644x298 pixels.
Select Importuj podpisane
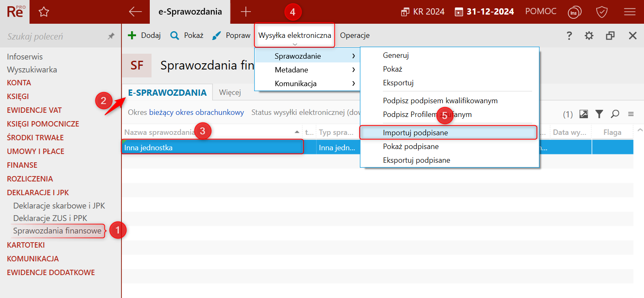[x=448, y=133]
